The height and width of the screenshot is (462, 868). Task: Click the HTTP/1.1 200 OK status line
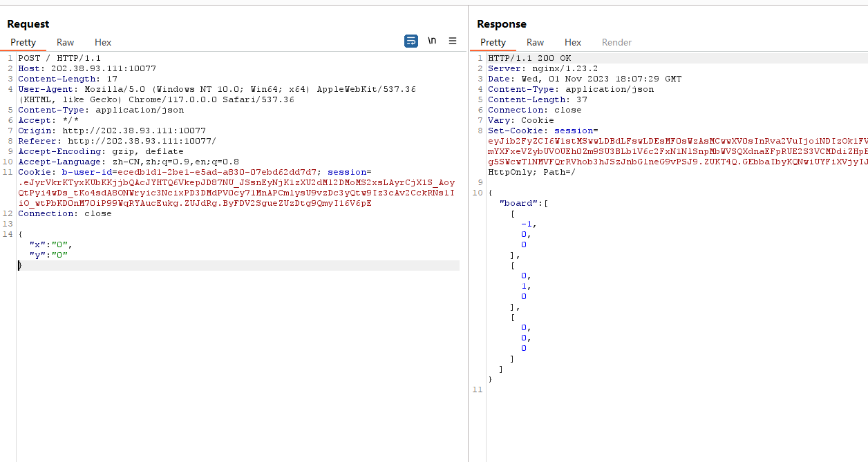[x=529, y=58]
